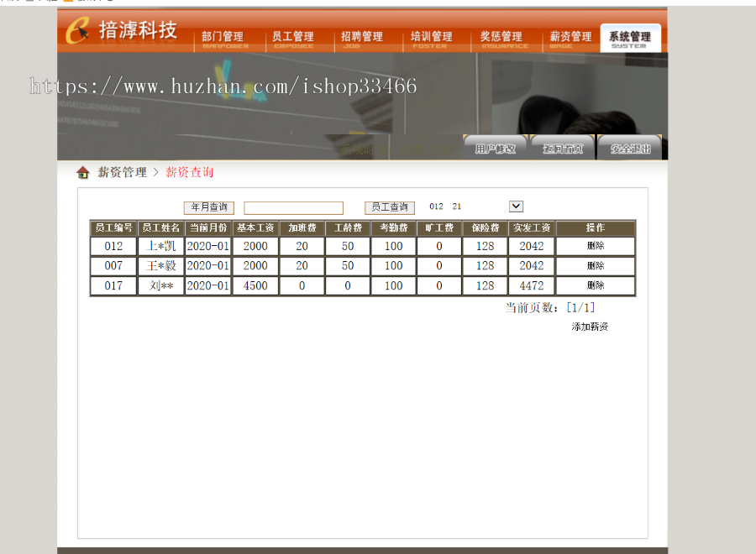Open the 部门管理 menu

coord(223,39)
